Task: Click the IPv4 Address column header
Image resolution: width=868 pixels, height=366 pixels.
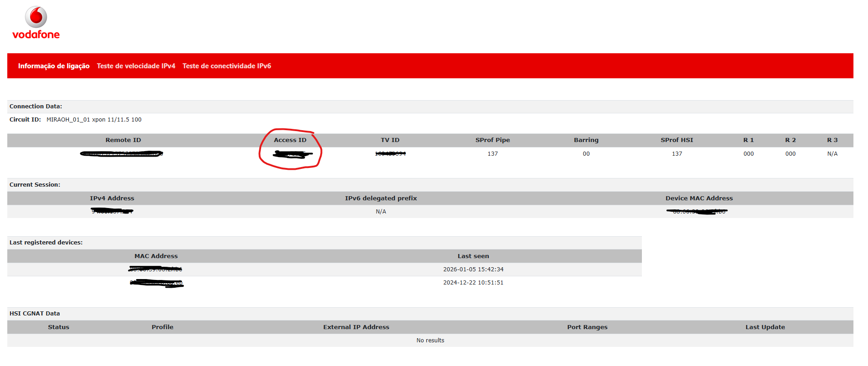Action: coord(112,198)
